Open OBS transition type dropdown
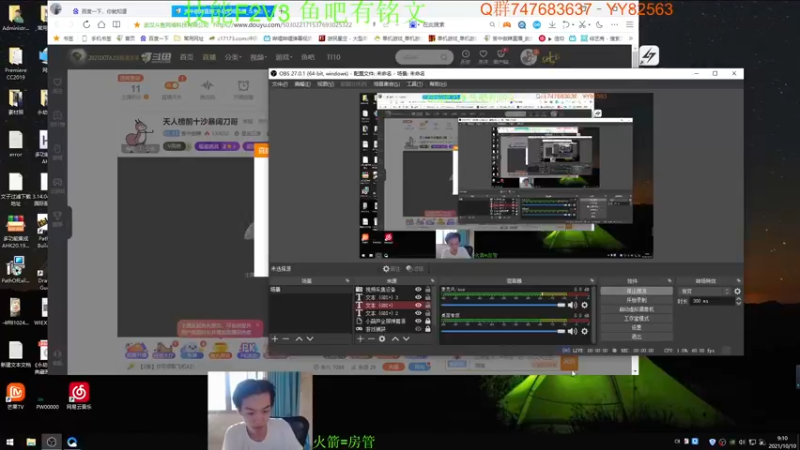Viewport: 800px width, 450px height. click(705, 291)
